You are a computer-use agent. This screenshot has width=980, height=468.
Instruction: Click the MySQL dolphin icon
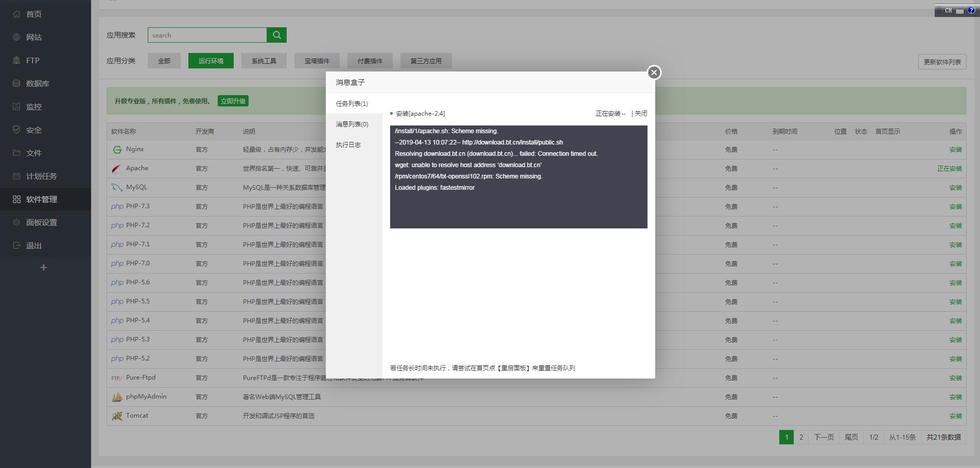click(x=117, y=188)
